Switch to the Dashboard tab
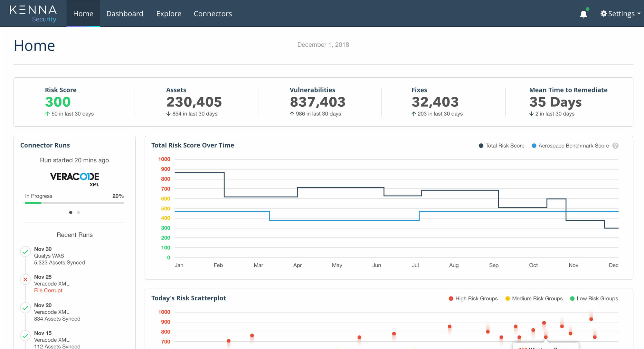Image resolution: width=644 pixels, height=349 pixels. pyautogui.click(x=125, y=14)
